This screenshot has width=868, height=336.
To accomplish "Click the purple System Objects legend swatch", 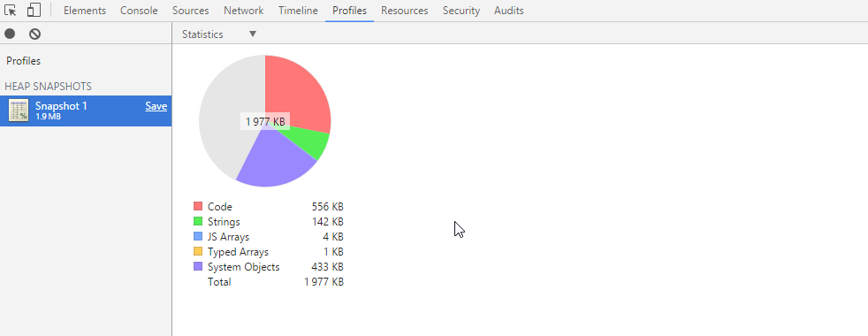I will point(198,266).
